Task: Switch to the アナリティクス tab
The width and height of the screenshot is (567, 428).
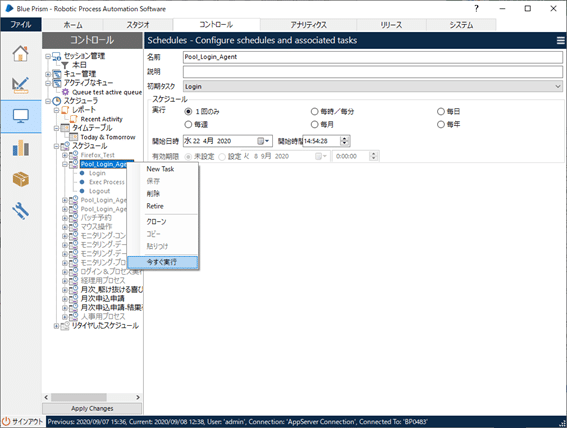Action: tap(308, 25)
